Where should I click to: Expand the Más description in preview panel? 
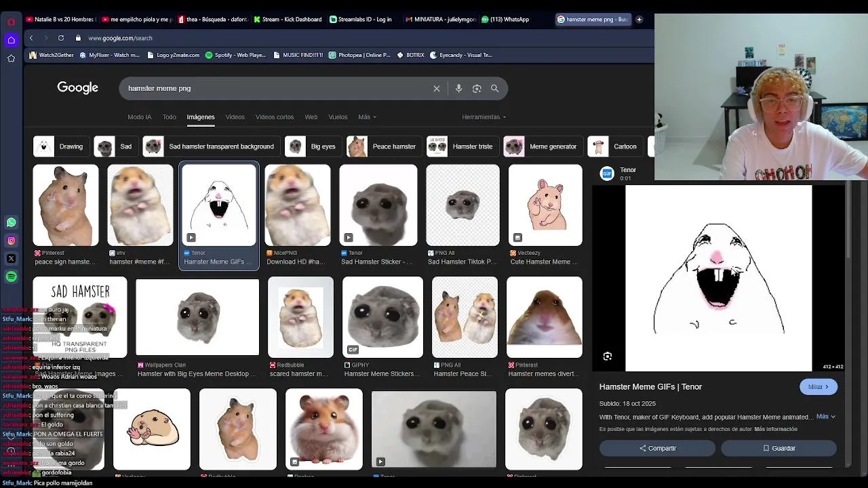click(826, 417)
